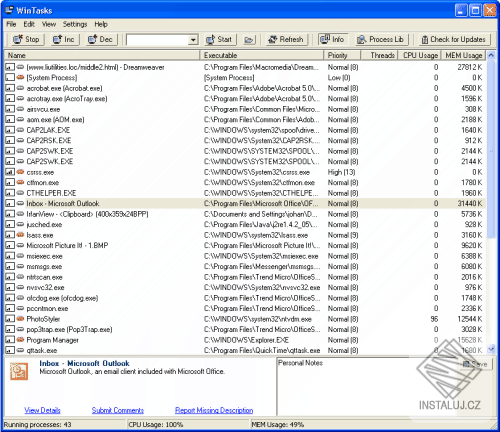Select the acrotray.exe process row

pyautogui.click(x=245, y=99)
